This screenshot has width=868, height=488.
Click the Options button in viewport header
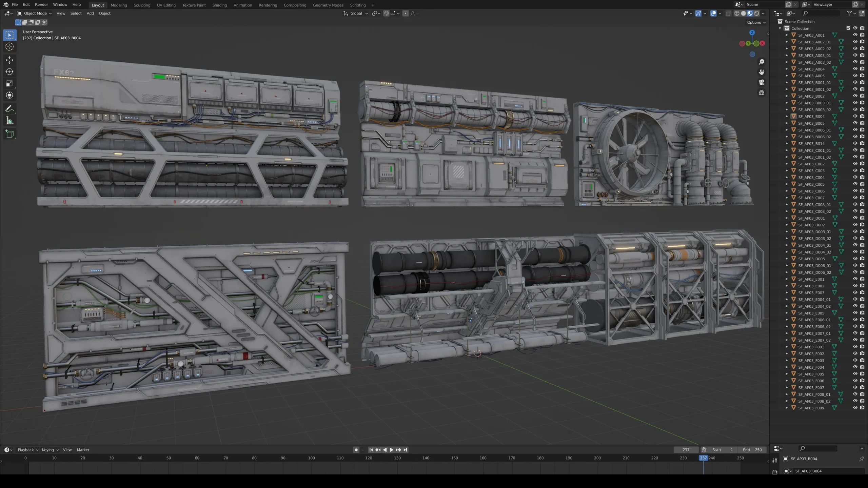tap(756, 22)
